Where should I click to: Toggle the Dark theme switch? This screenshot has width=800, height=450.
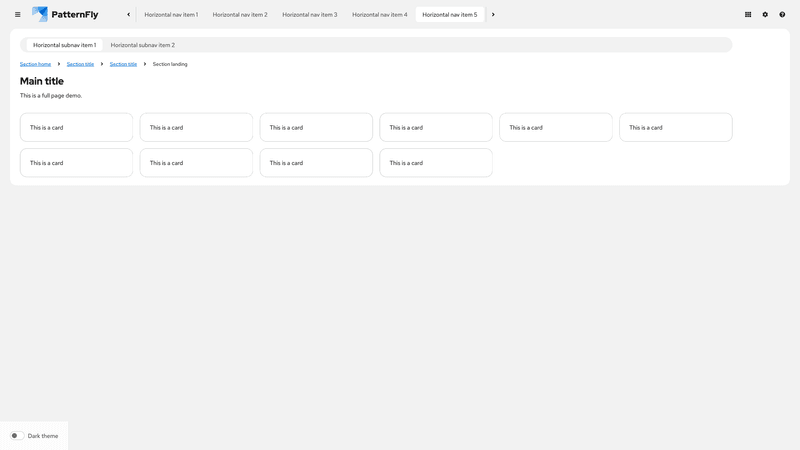pyautogui.click(x=17, y=436)
